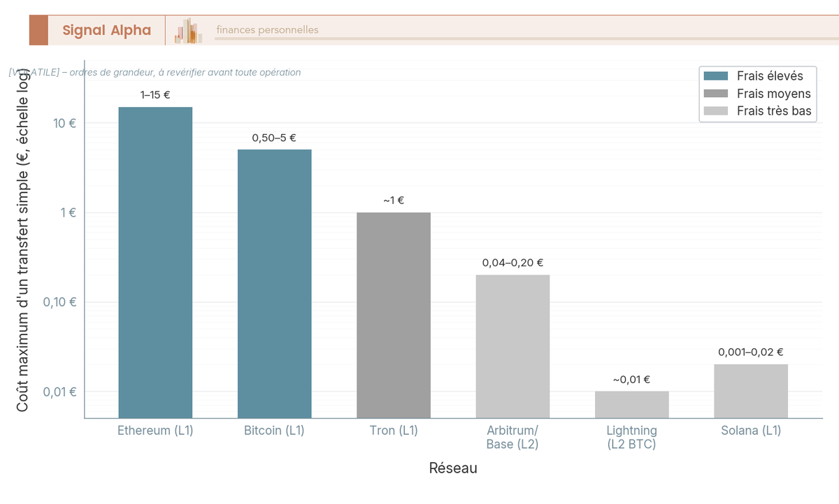The image size is (839, 504).
Task: Click the Frais moyens legend color swatch
Action: [x=716, y=94]
